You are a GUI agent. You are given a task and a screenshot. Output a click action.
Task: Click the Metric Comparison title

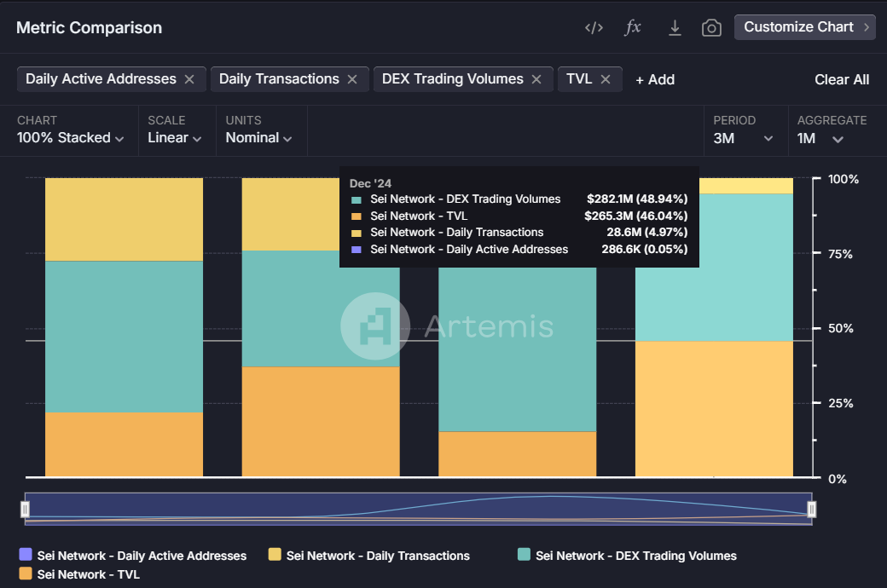89,28
